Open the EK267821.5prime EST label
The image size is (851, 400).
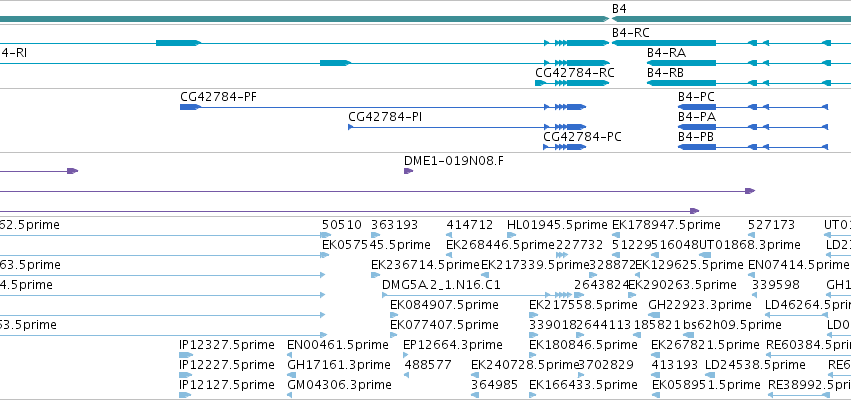706,345
